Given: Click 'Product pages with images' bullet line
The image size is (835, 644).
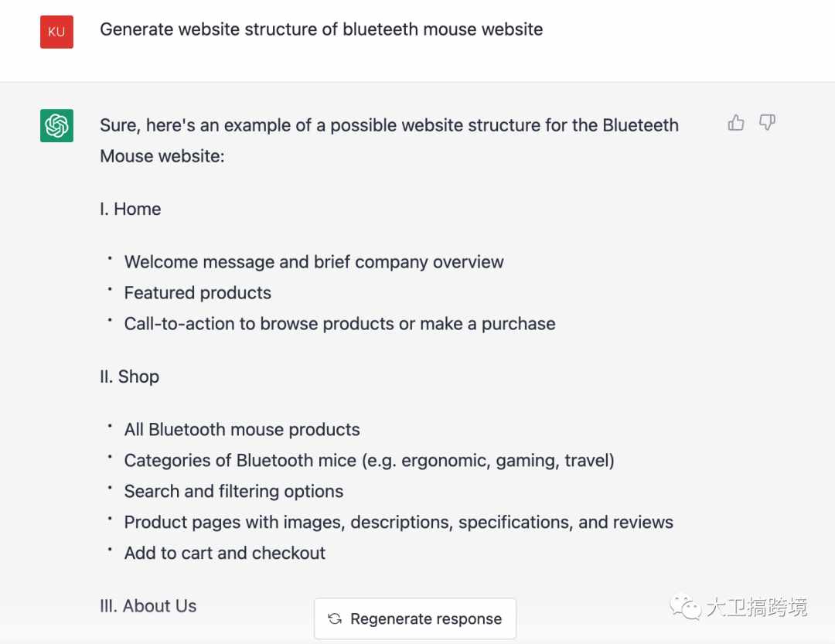Looking at the screenshot, I should pyautogui.click(x=398, y=522).
